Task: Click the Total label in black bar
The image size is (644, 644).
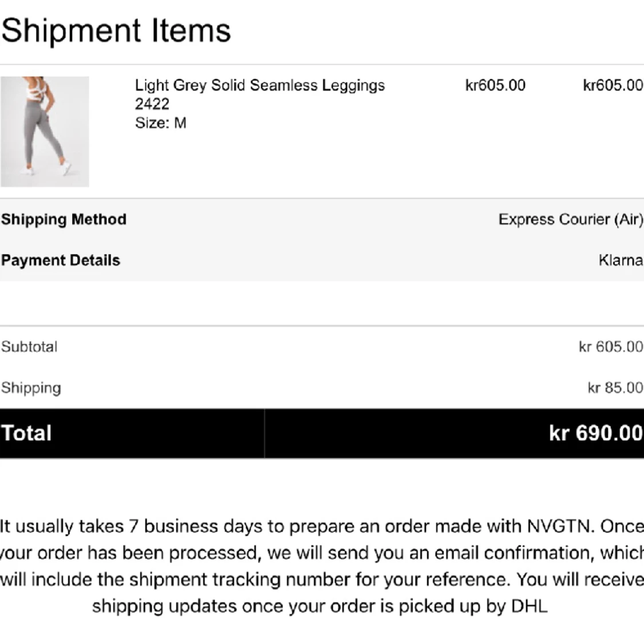Action: tap(26, 433)
